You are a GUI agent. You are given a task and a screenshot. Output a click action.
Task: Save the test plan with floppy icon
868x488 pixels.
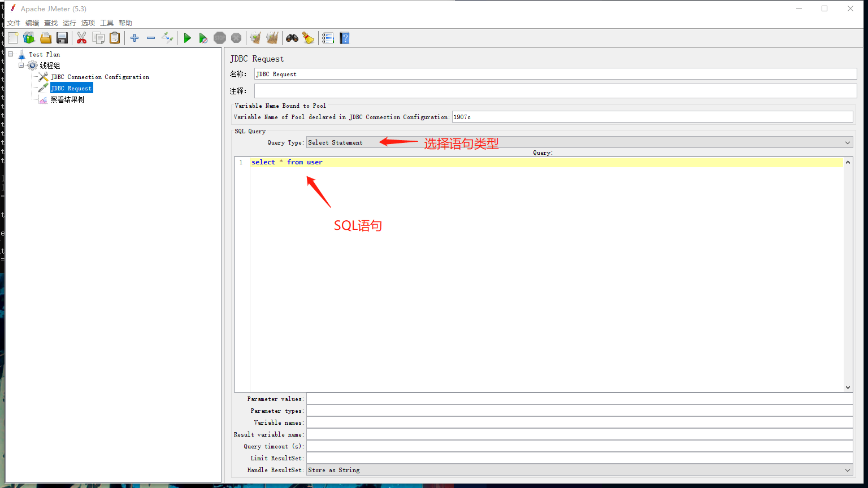[62, 38]
